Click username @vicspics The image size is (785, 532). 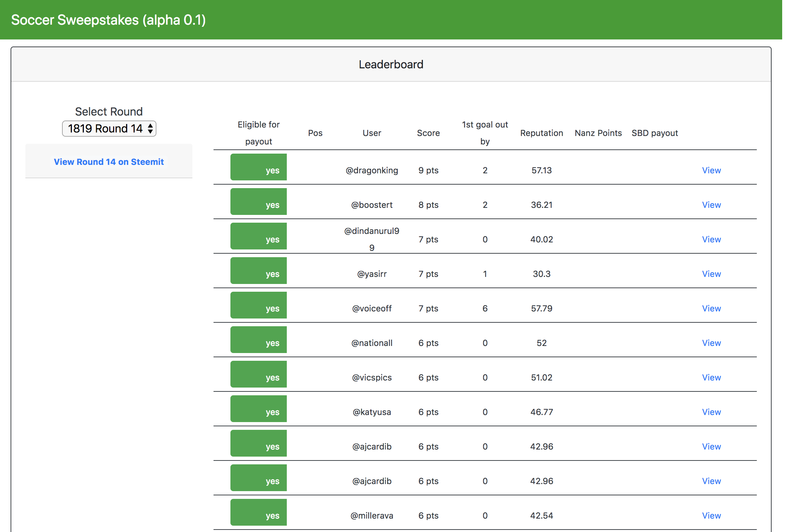click(x=372, y=377)
